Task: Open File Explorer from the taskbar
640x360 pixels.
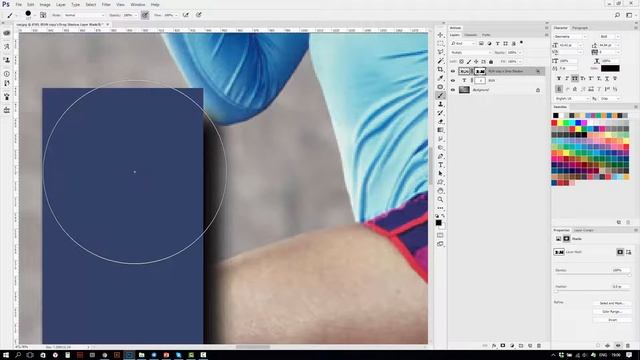Action: [x=141, y=355]
